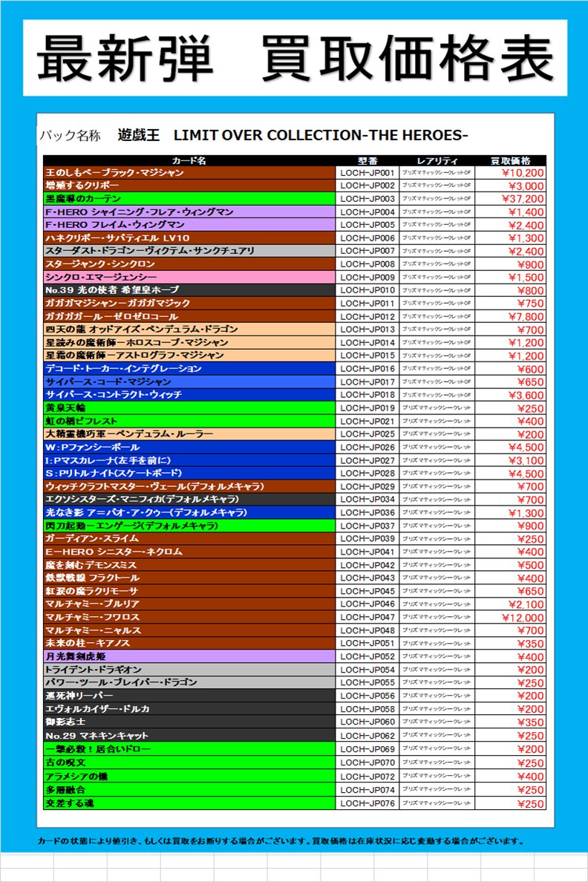
Task: Select the シンクロ・エマージェンシー pink cell
Action: [x=189, y=278]
